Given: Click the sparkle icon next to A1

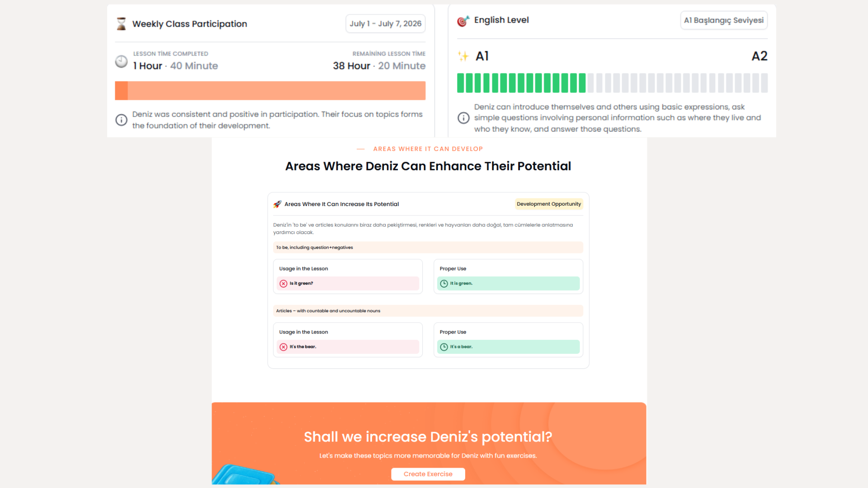Looking at the screenshot, I should click(x=463, y=56).
